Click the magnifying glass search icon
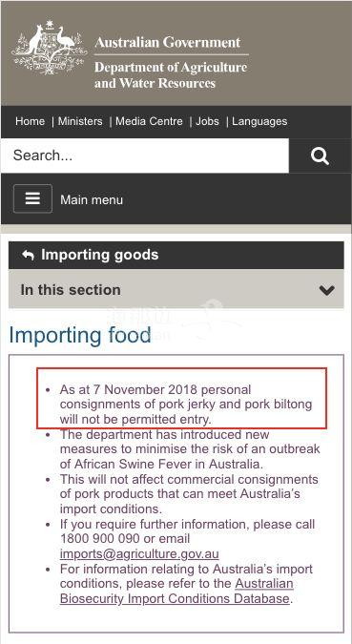Screen dimensions: 352x644 [x=320, y=156]
